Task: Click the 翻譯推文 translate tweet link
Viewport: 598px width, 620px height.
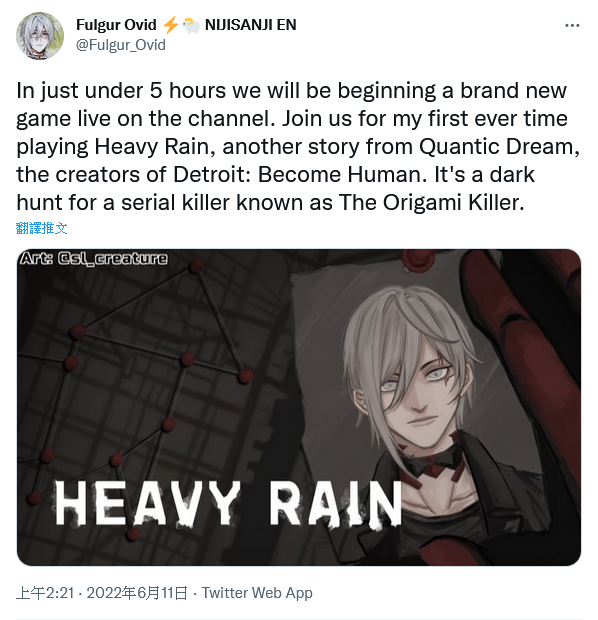Action: [x=42, y=228]
